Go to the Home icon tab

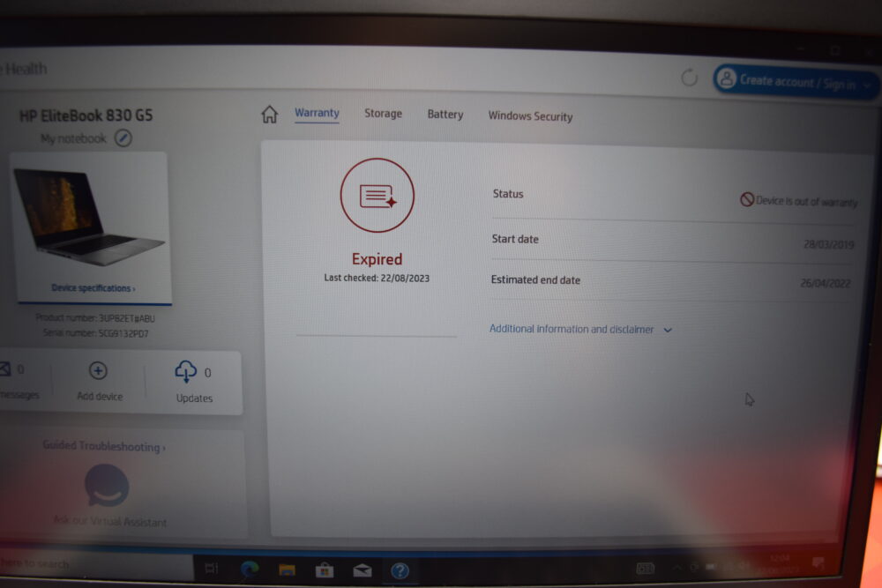click(x=269, y=114)
